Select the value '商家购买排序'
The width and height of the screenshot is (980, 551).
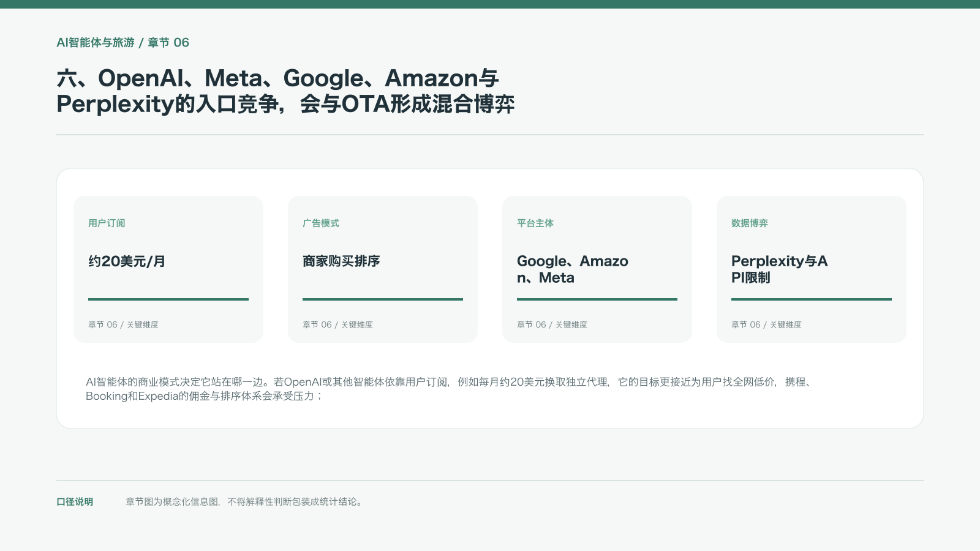point(341,261)
